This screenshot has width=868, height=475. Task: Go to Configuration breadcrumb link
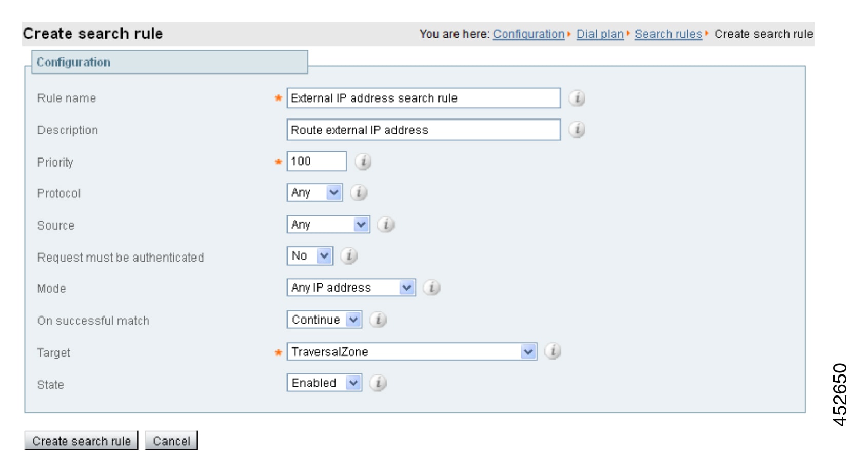click(x=528, y=34)
